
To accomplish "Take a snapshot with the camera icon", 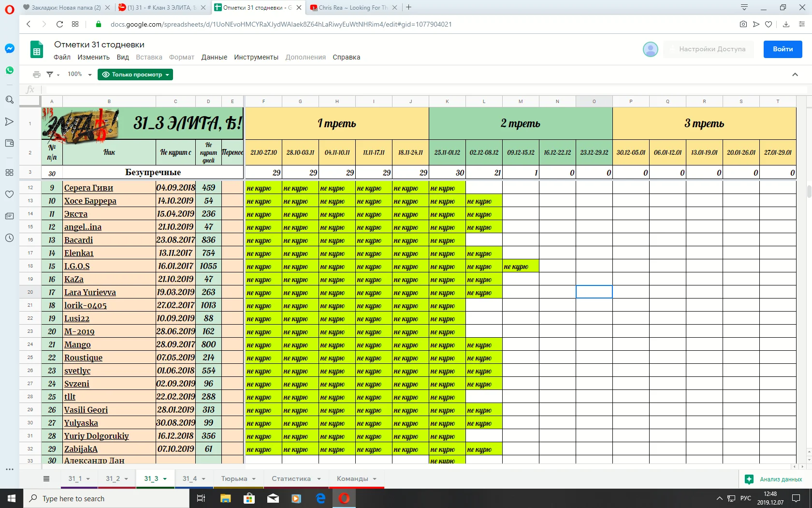I will coord(743,24).
